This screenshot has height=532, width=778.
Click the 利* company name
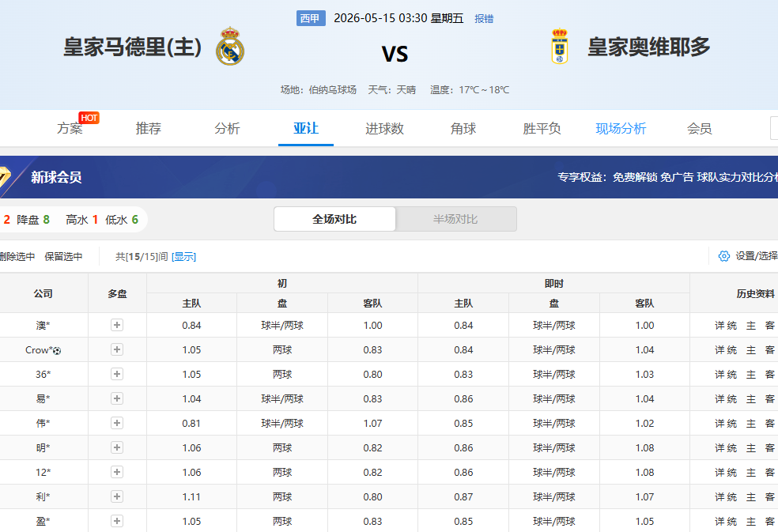pos(43,496)
